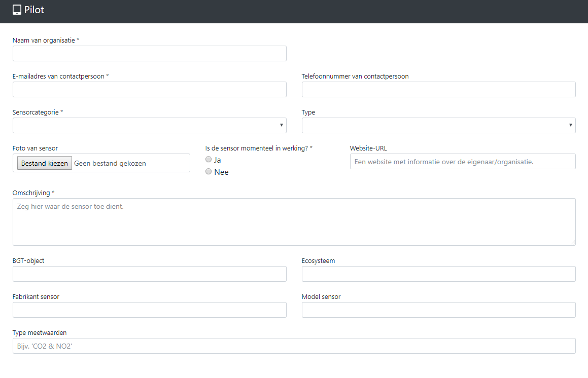Click the Website-URL input field

462,162
